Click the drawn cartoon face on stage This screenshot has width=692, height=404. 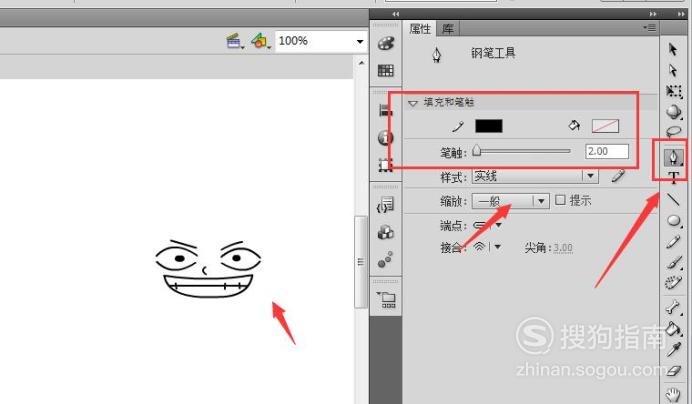pos(208,268)
